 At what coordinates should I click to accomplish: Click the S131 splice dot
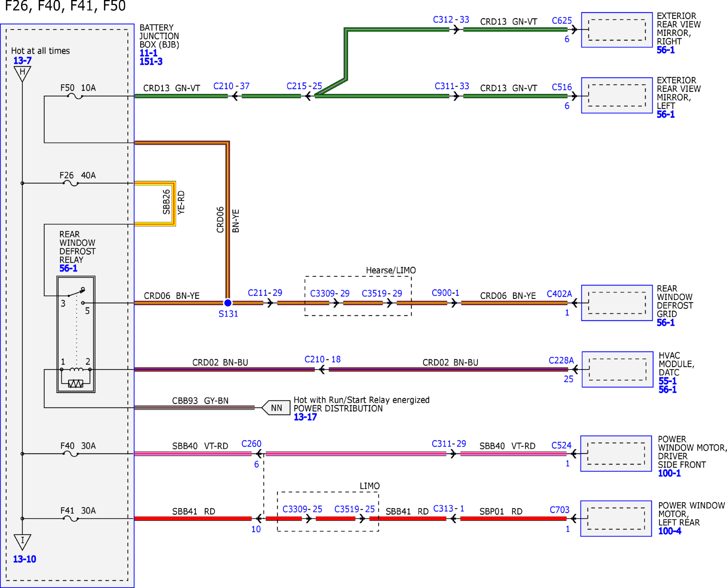pos(228,303)
